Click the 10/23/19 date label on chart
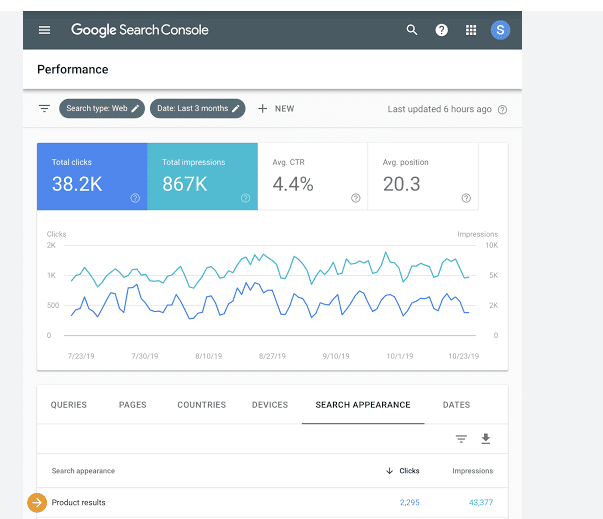Screen dimensions: 603x519 click(x=464, y=356)
